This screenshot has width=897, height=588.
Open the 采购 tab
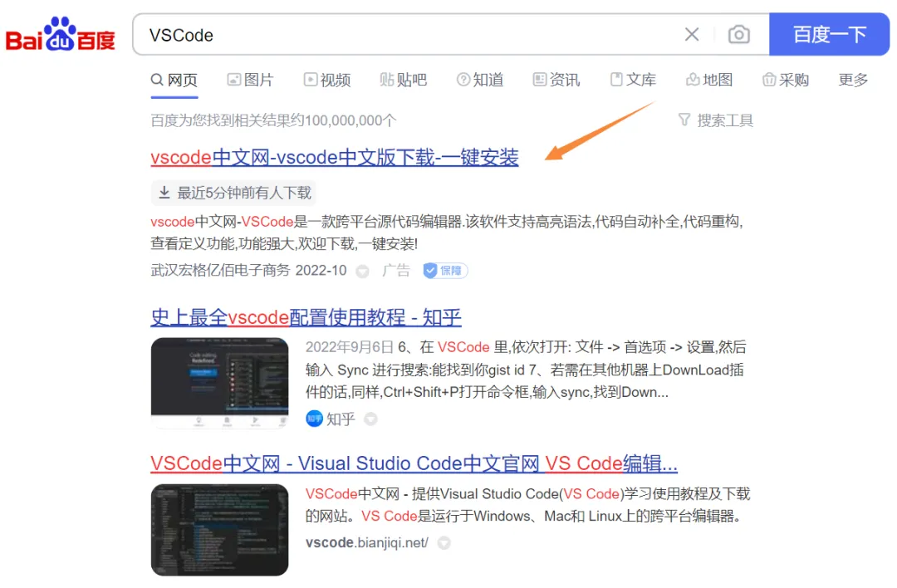coord(786,80)
